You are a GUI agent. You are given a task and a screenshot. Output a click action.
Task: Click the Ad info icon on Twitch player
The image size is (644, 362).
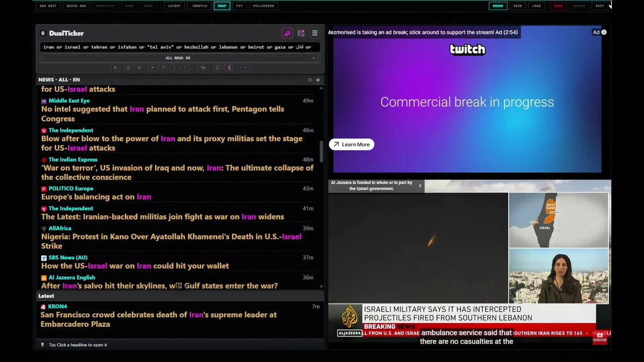click(x=604, y=32)
